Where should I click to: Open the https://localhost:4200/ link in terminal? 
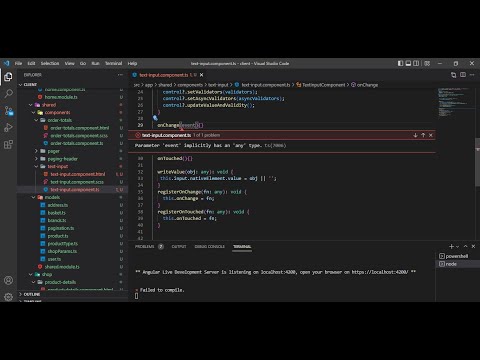380,272
